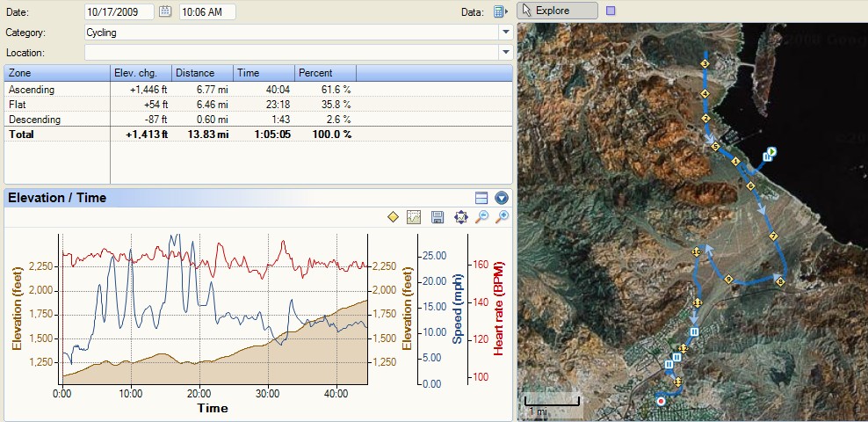Viewport: 868px width, 422px height.
Task: Zoom out of the elevation chart
Action: [481, 217]
